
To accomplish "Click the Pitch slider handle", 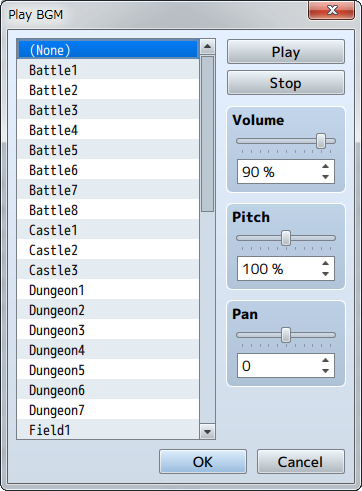I will [x=286, y=238].
